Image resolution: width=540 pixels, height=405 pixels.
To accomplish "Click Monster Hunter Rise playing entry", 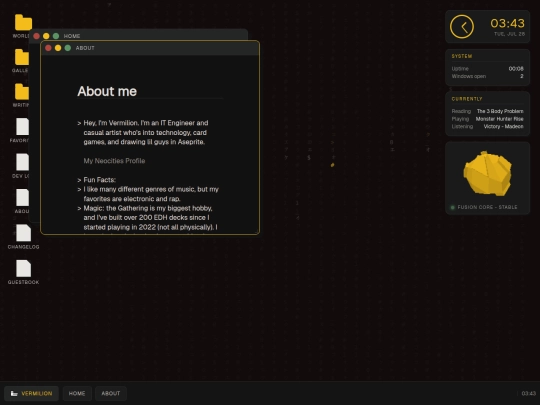I will [x=499, y=119].
